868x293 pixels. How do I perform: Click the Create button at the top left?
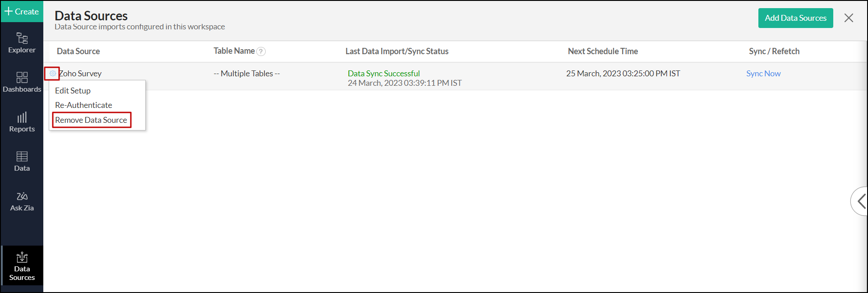22,11
